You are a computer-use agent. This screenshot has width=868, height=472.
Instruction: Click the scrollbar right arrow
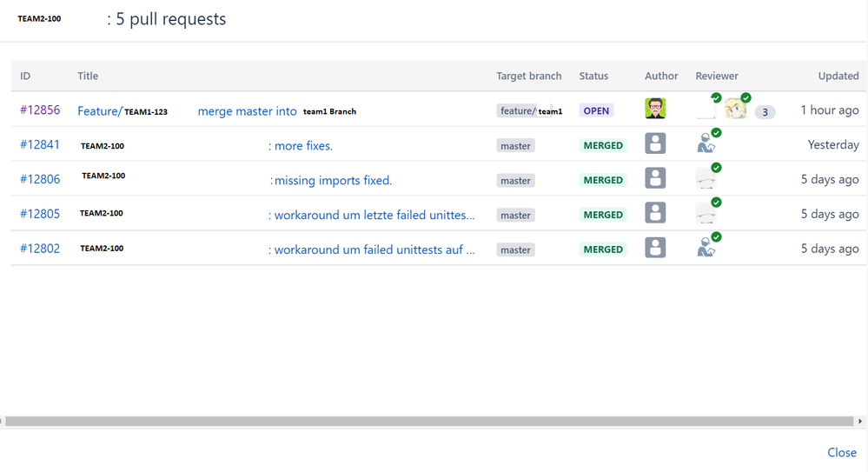click(860, 422)
